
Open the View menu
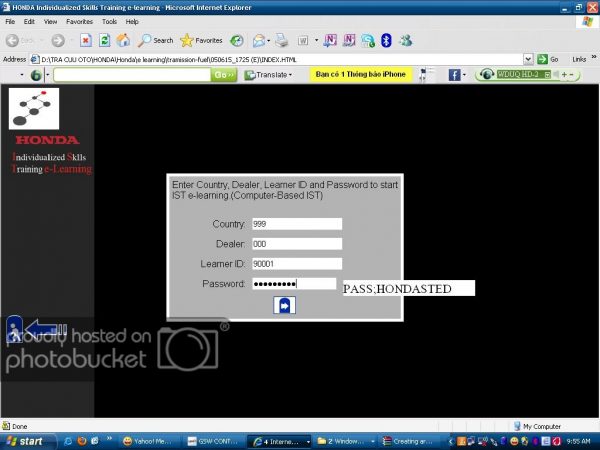coord(50,22)
